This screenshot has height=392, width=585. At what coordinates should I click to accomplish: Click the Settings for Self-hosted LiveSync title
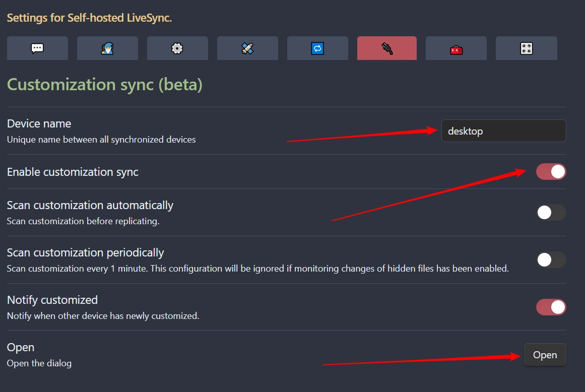90,18
